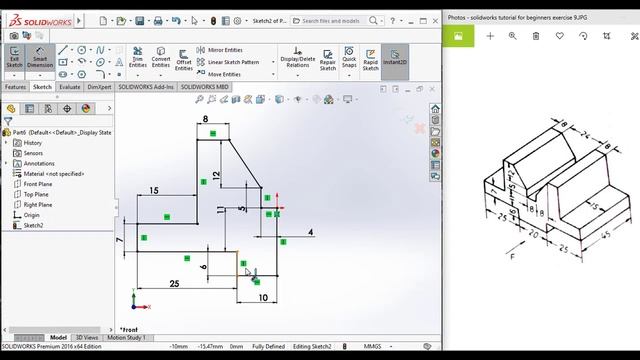Click the Exit Sketch button
Screen dimensions: 640x360
(14, 57)
